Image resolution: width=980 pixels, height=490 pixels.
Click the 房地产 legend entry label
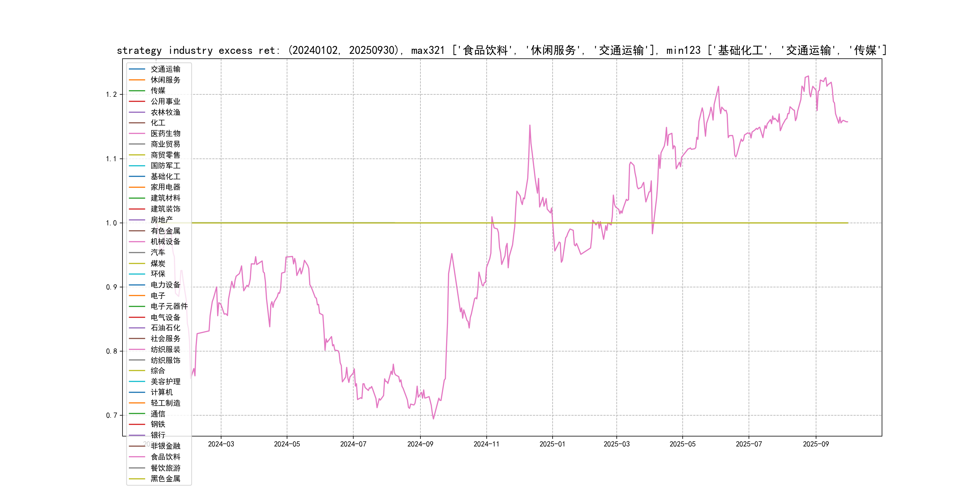pos(162,220)
